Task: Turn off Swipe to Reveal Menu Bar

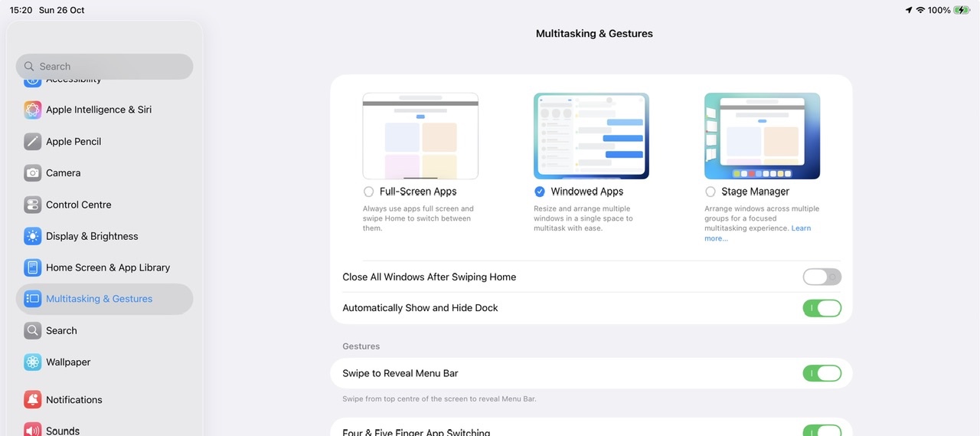Action: (x=822, y=373)
